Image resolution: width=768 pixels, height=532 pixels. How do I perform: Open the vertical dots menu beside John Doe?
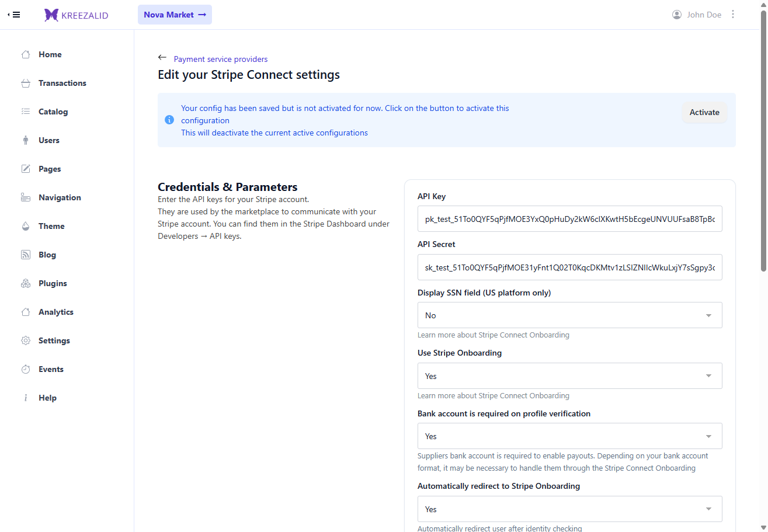(x=733, y=15)
